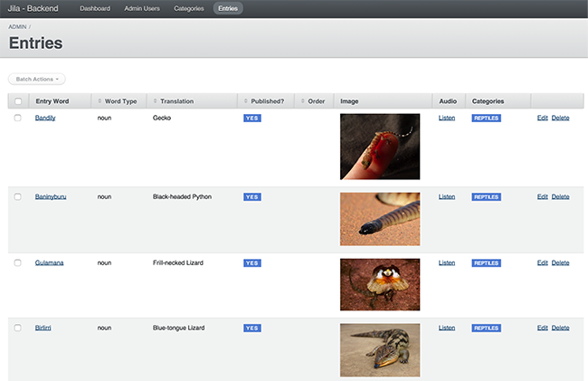The width and height of the screenshot is (588, 381).
Task: Listen to the Gecko audio
Action: click(447, 119)
